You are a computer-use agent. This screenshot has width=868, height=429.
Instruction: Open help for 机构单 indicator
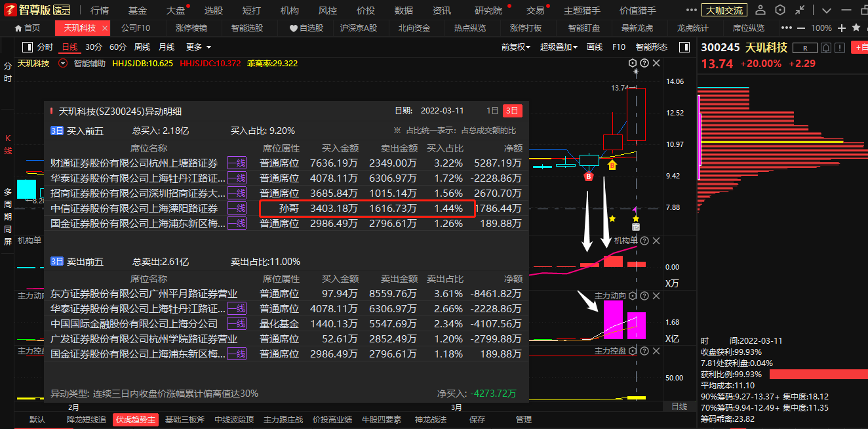pos(644,241)
